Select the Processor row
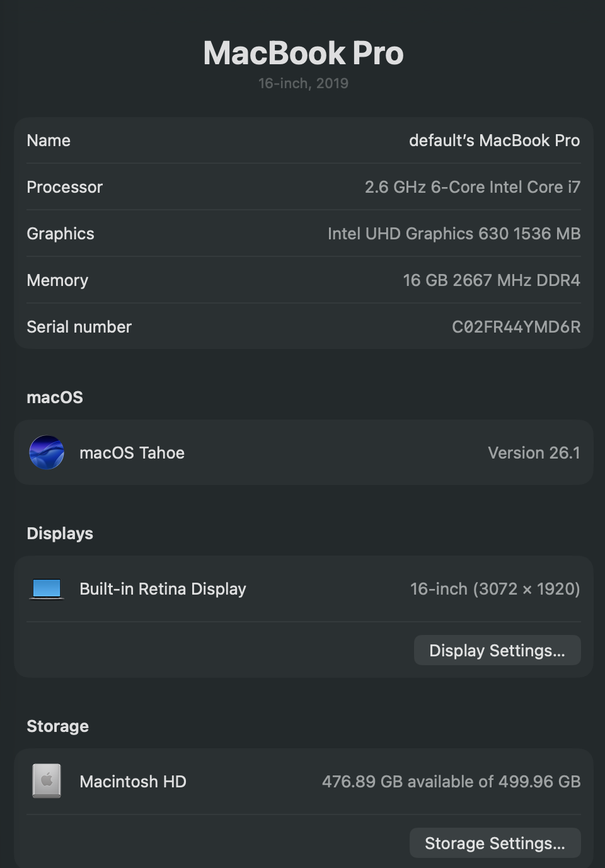Viewport: 605px width, 868px height. [x=302, y=186]
